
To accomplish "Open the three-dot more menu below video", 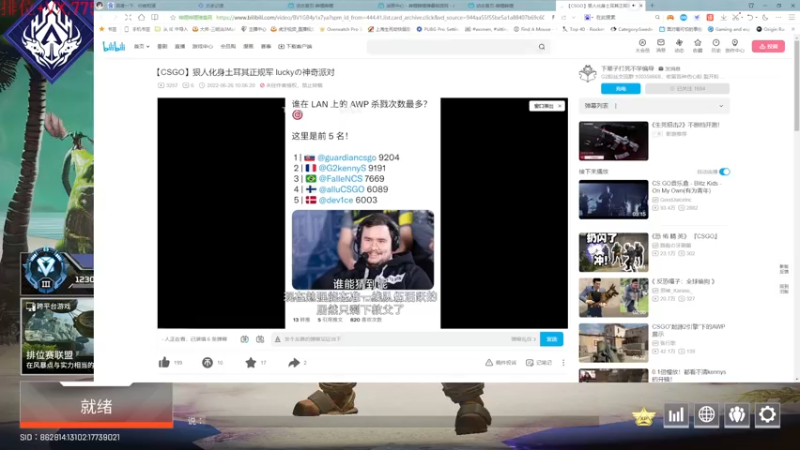I will (x=563, y=362).
